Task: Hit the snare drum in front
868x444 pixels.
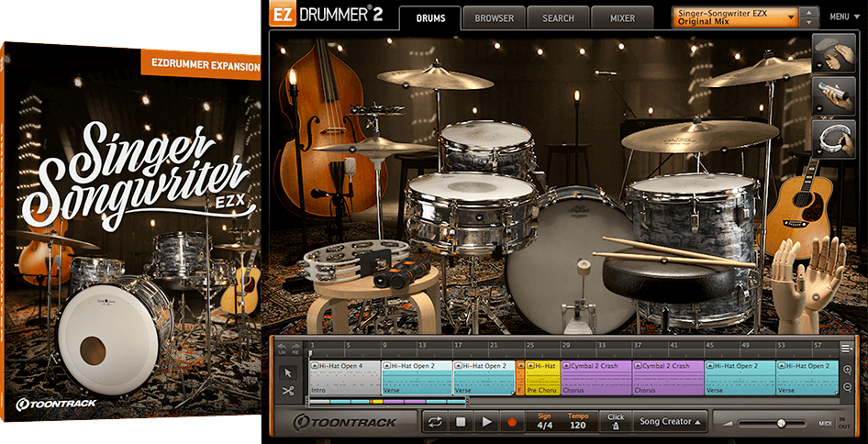Action: click(x=470, y=213)
